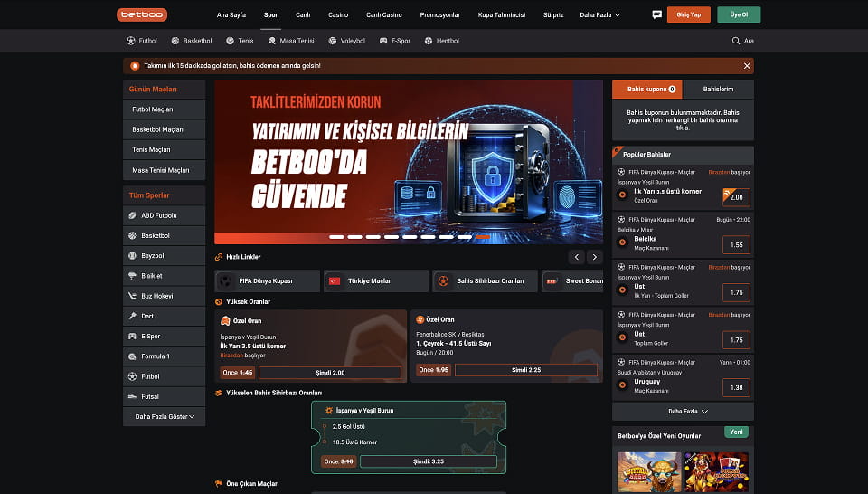Viewport: 868px width, 494px height.
Task: Click the Betboo logo
Action: (142, 15)
